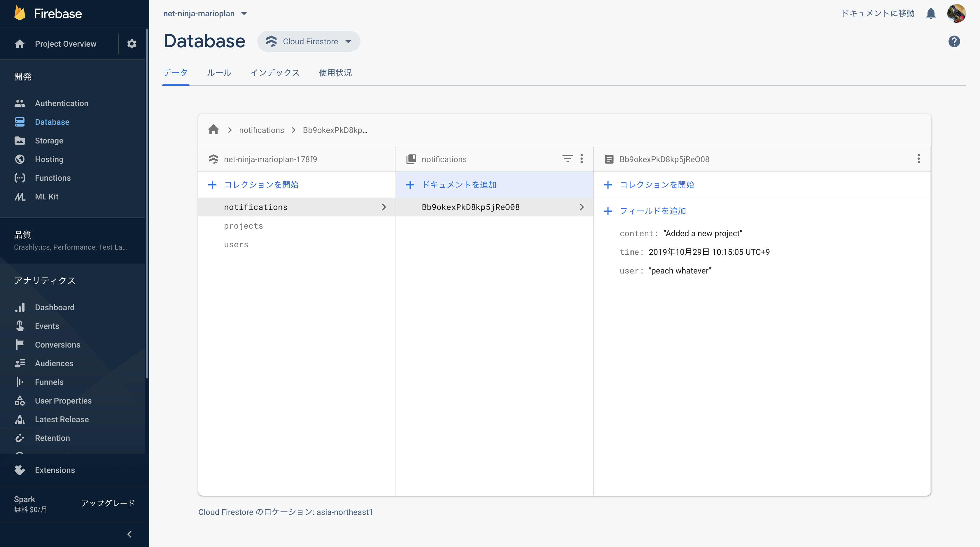Open the Cloud Firestore database type dropdown
The image size is (980, 547).
pyautogui.click(x=309, y=41)
